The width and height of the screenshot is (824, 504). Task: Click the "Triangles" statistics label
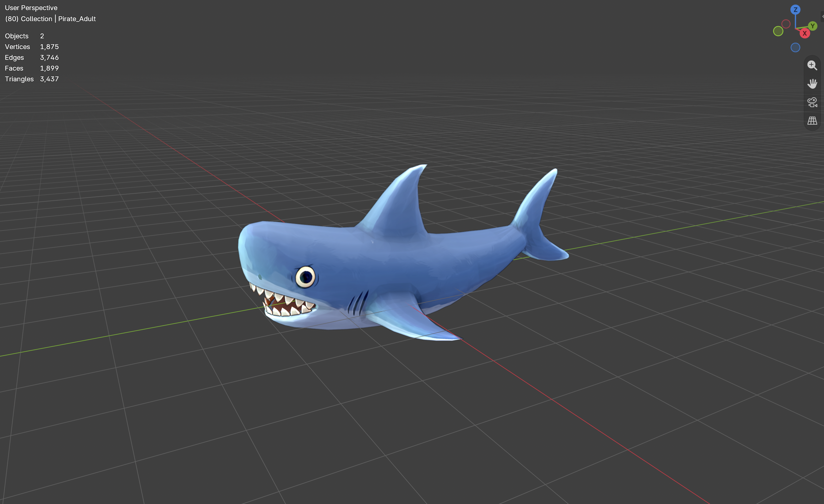point(19,79)
